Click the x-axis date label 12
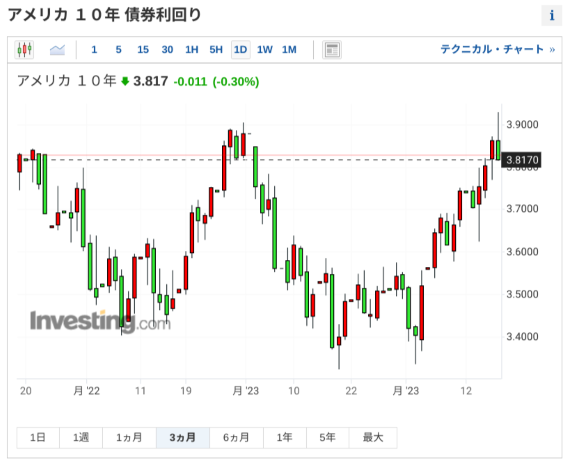 click(x=466, y=391)
